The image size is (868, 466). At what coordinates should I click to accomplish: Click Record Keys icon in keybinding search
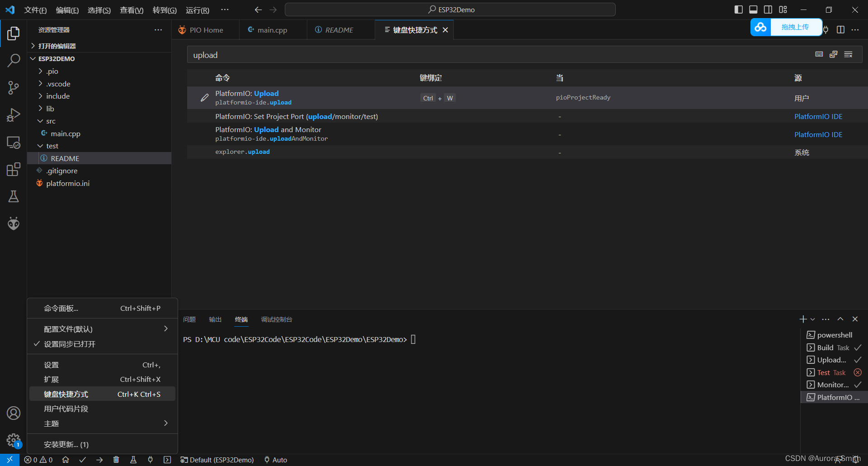click(x=819, y=54)
